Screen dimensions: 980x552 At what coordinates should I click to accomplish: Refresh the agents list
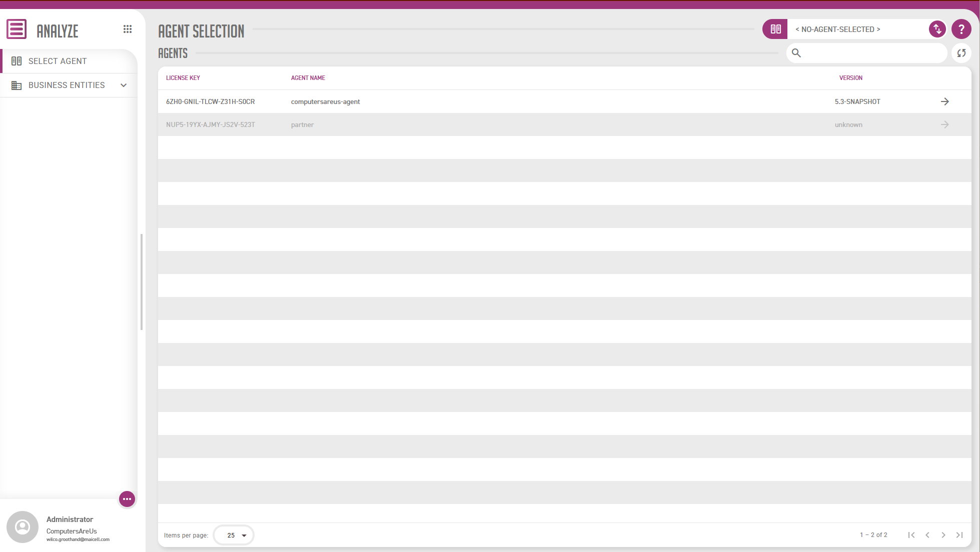click(961, 53)
